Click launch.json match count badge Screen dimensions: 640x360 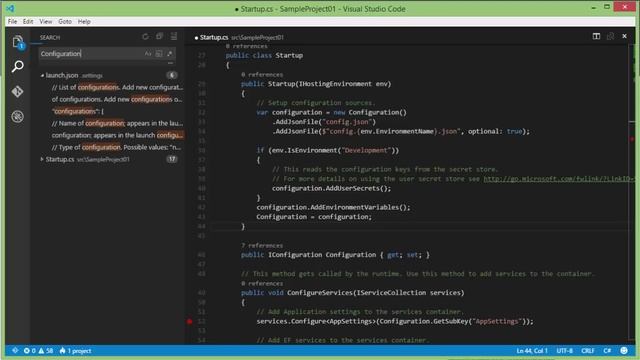[x=172, y=75]
